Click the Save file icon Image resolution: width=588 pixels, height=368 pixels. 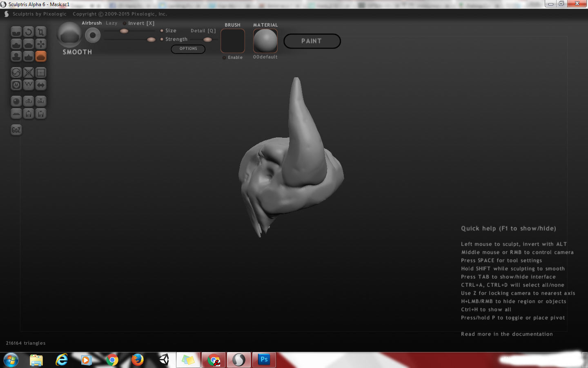pos(41,113)
